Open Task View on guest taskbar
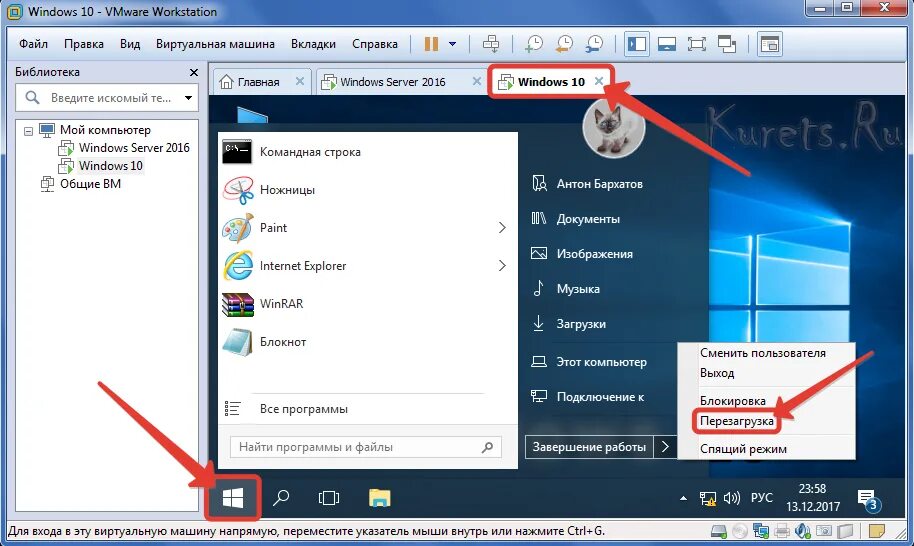 [x=329, y=498]
